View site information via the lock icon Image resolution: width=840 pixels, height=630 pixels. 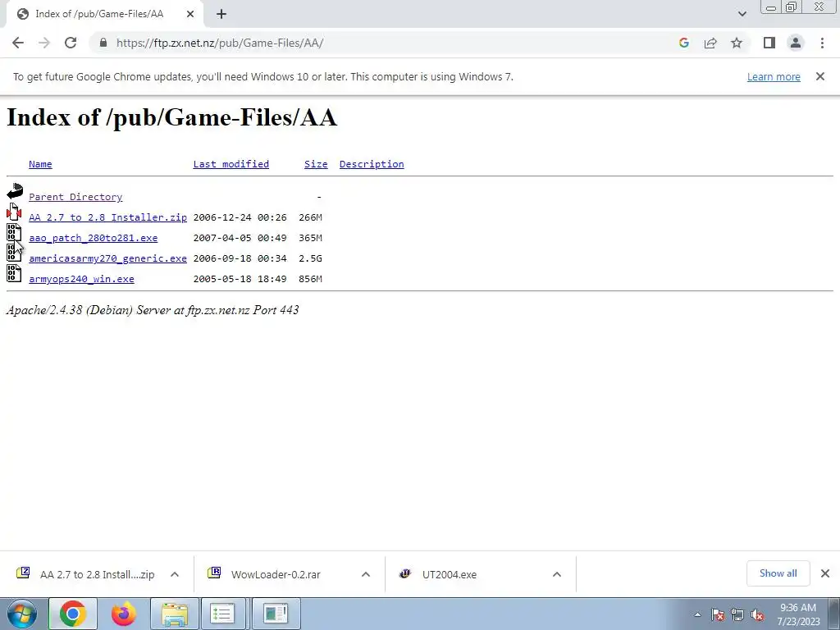coord(103,43)
